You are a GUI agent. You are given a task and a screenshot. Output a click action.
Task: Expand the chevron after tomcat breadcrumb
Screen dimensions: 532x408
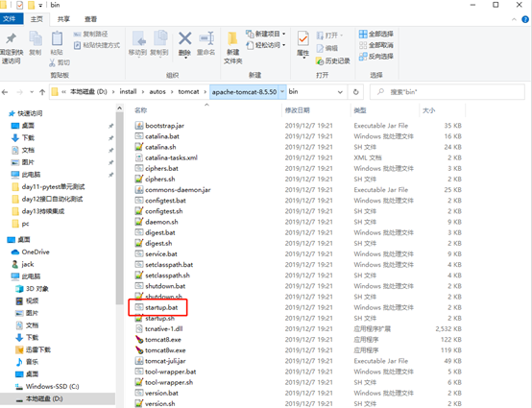(x=205, y=92)
